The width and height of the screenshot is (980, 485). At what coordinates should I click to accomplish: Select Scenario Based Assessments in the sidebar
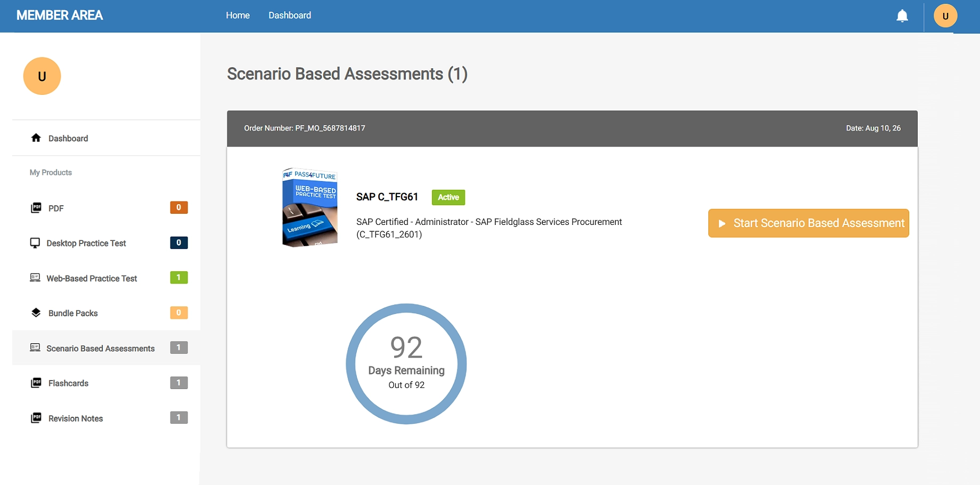[x=106, y=348]
